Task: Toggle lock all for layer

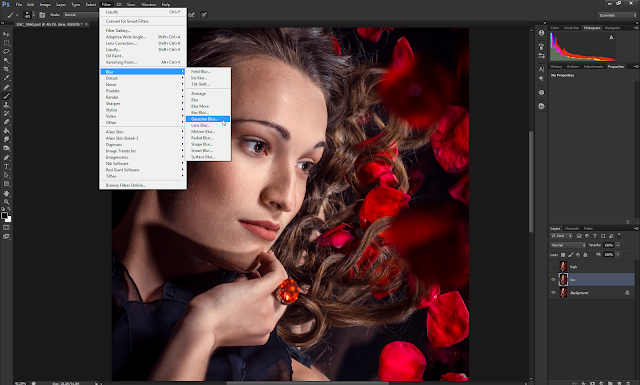Action: (585, 255)
